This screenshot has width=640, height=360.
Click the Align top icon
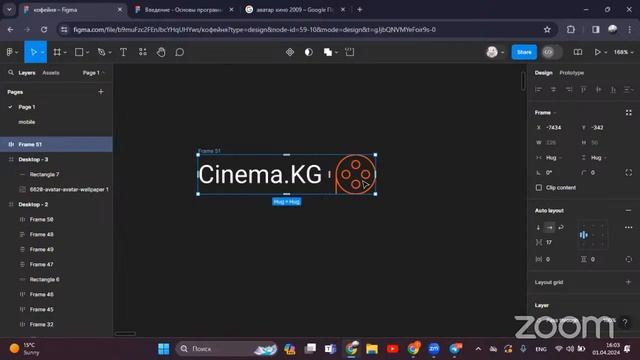(x=584, y=89)
